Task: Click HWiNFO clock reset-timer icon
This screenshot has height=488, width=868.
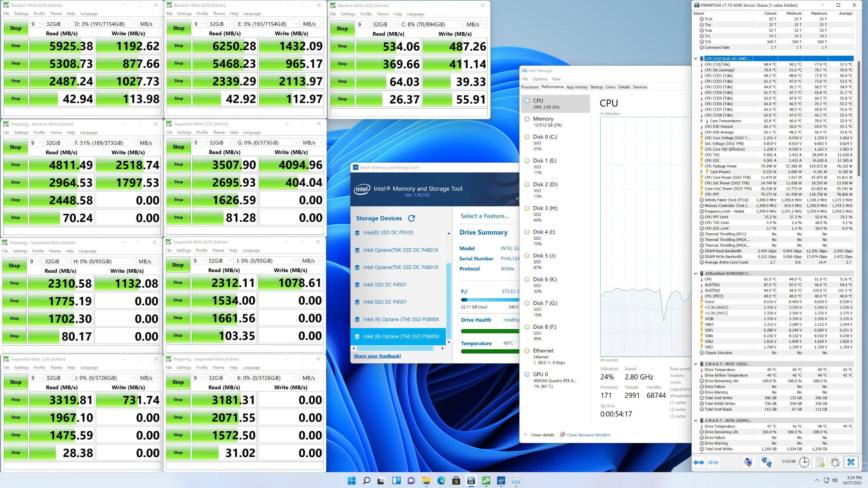Action: point(804,462)
